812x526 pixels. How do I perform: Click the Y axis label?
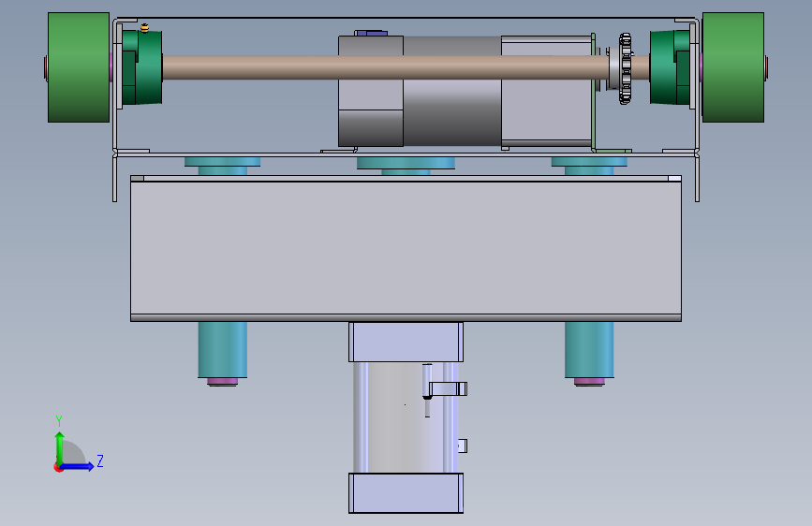click(x=59, y=421)
